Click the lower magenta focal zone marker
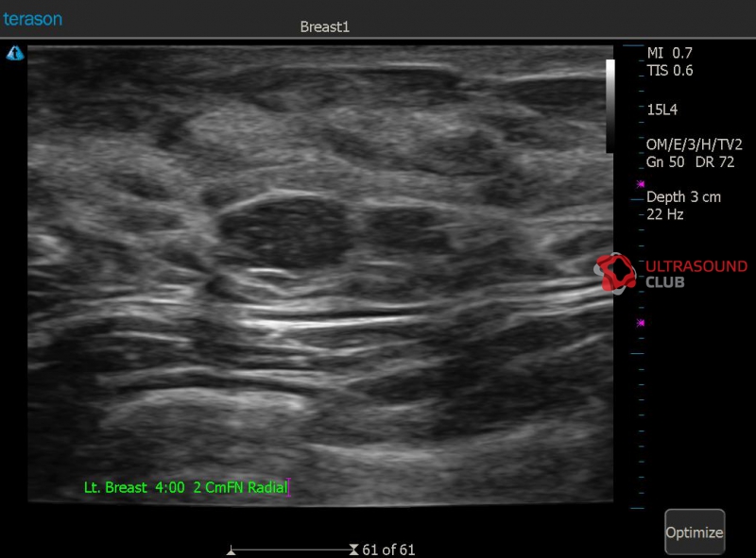 pyautogui.click(x=641, y=323)
